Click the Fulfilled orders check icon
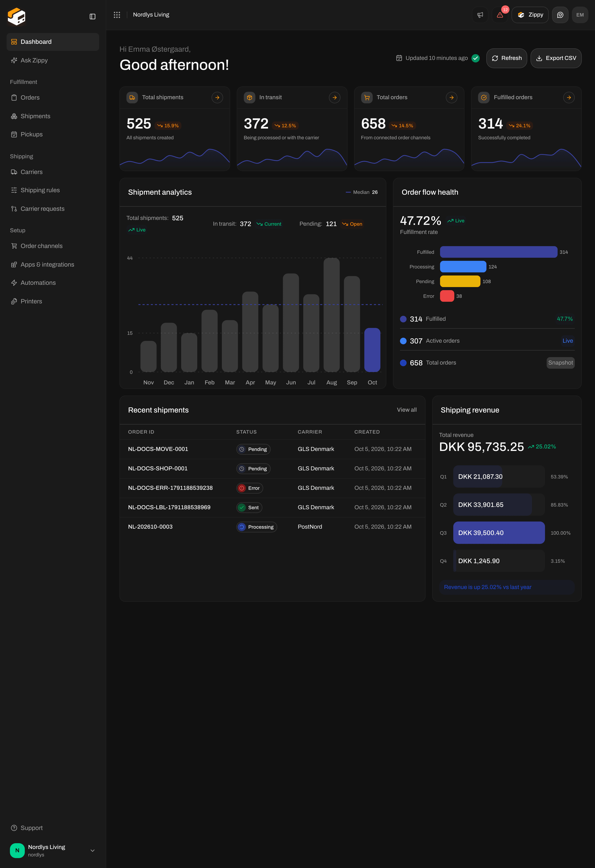 pos(484,98)
